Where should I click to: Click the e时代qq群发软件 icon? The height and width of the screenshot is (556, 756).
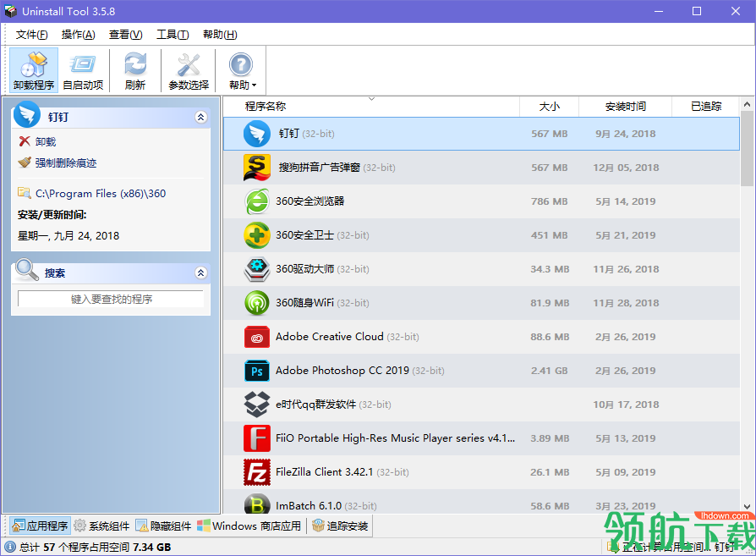pos(257,405)
